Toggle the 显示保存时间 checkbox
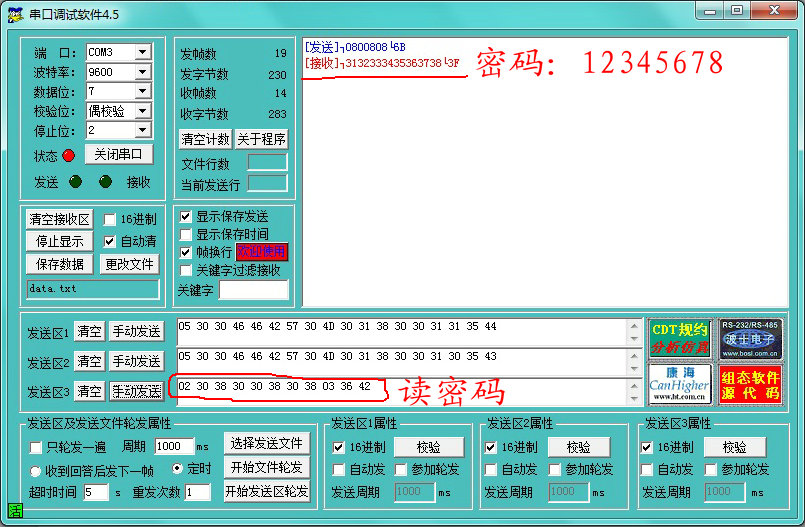Image resolution: width=805 pixels, height=527 pixels. 185,234
